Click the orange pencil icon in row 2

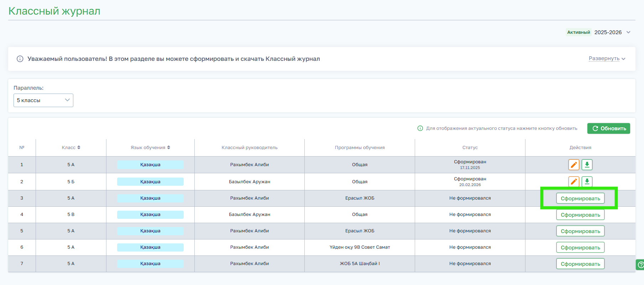574,181
